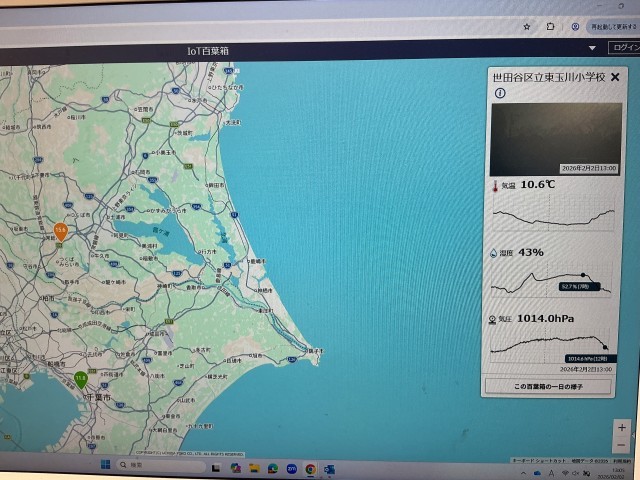This screenshot has width=640, height=480.
Task: Open the browser profile icon
Action: click(574, 25)
